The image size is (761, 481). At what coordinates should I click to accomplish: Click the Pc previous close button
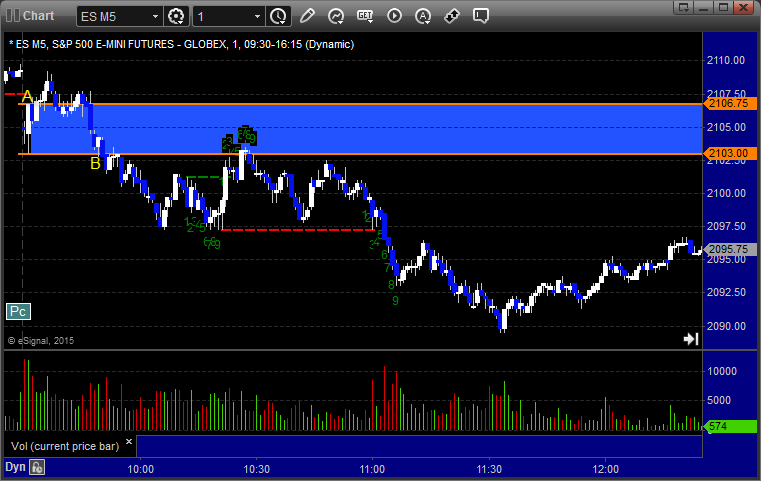pos(18,311)
